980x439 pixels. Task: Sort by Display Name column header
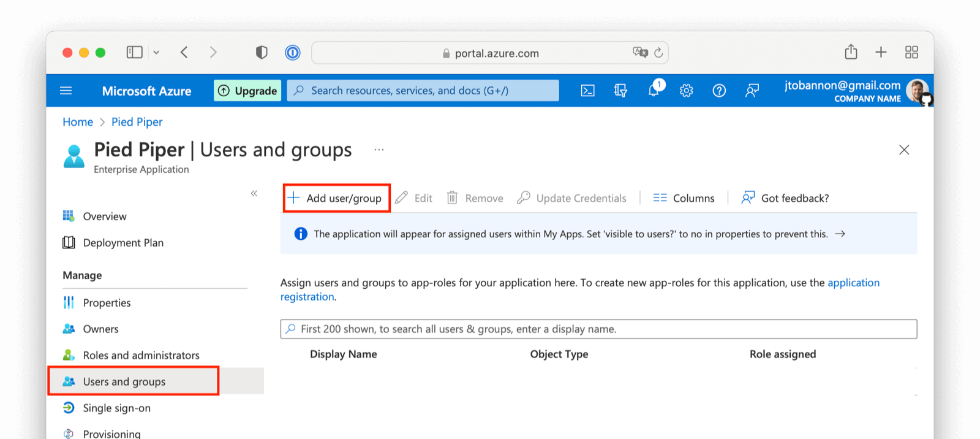click(x=343, y=354)
